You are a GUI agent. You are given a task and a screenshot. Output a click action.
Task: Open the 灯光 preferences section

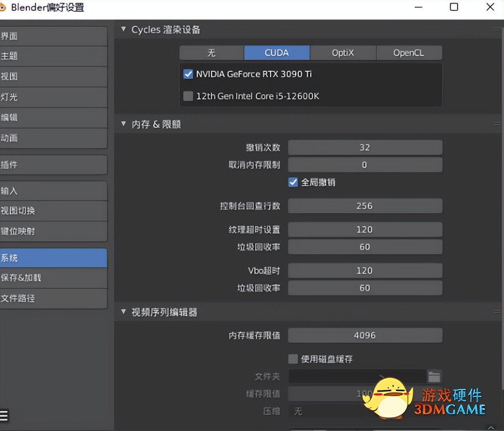click(53, 97)
